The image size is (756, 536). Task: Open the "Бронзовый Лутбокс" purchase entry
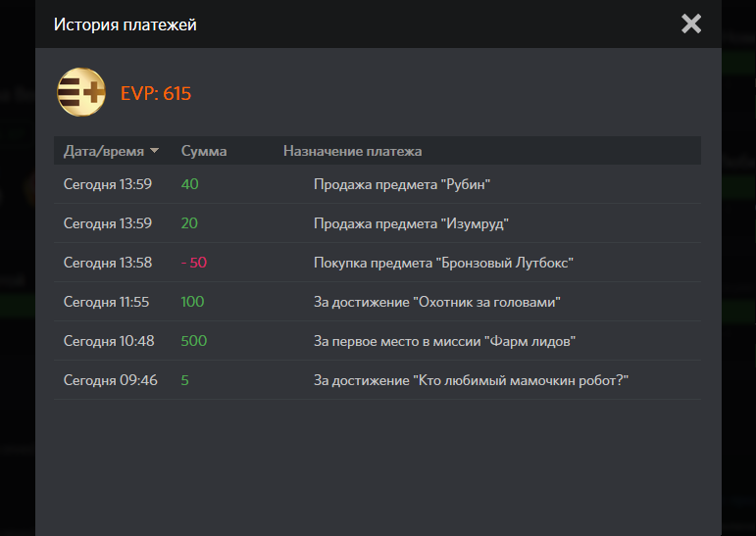tap(442, 263)
